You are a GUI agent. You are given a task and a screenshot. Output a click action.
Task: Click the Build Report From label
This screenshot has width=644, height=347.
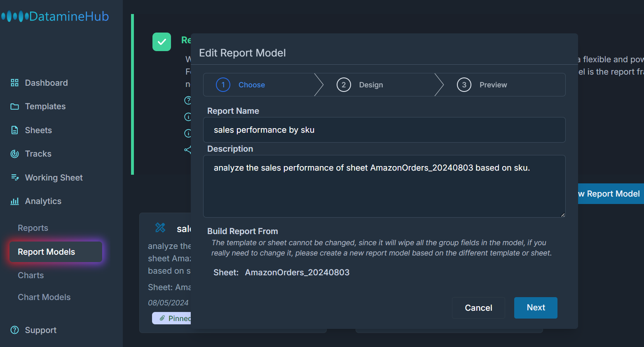(242, 231)
